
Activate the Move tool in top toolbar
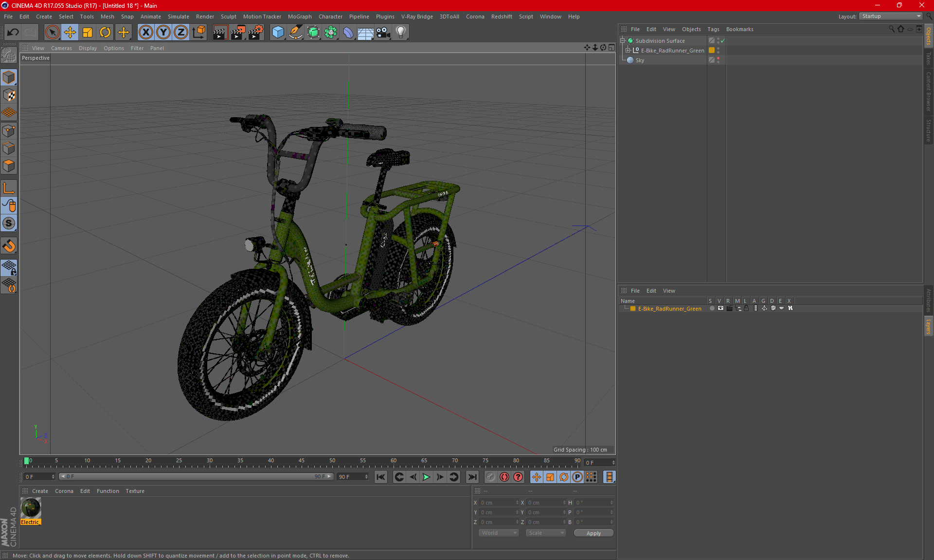pyautogui.click(x=70, y=33)
